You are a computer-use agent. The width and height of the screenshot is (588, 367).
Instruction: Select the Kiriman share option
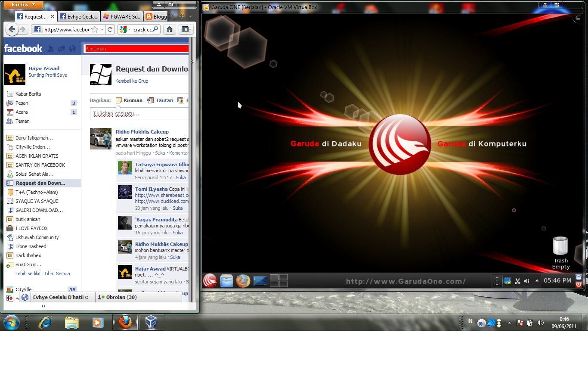click(129, 100)
